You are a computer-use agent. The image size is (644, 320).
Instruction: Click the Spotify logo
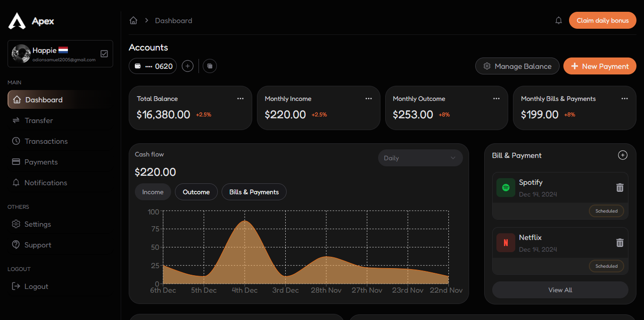506,188
